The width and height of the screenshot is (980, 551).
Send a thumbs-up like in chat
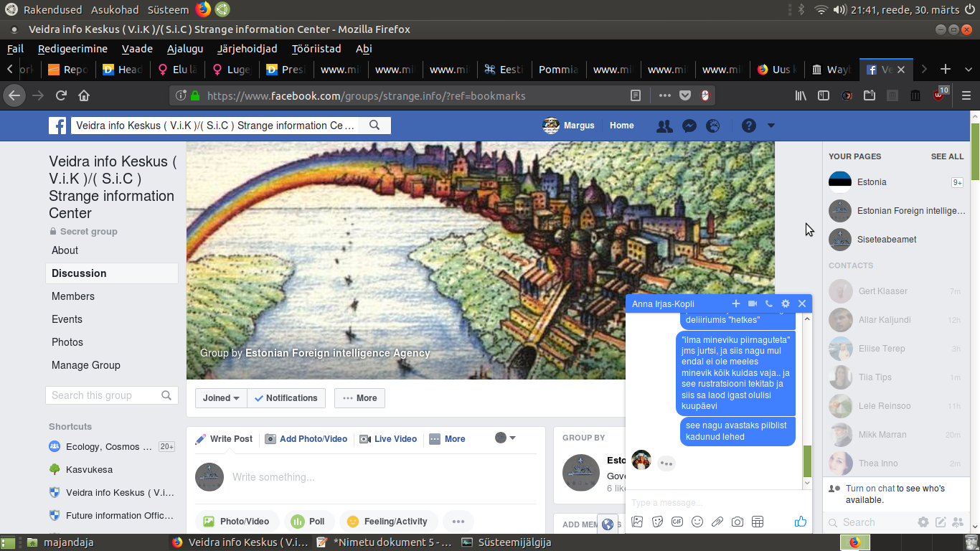point(801,522)
